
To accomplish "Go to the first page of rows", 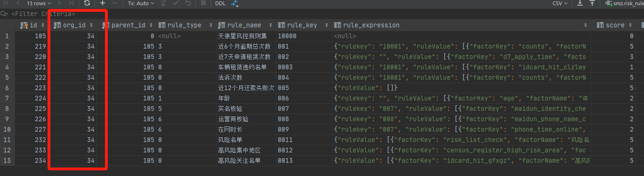I will point(6,3).
